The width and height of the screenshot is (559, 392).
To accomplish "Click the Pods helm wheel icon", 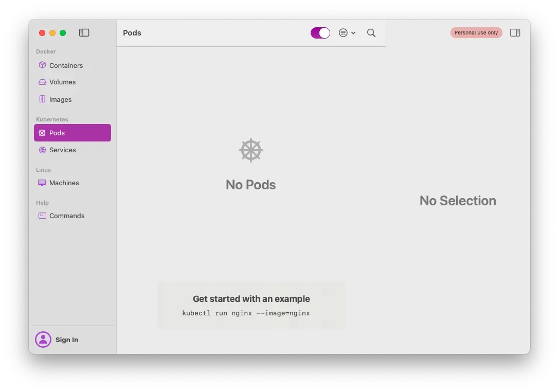I will [x=42, y=133].
